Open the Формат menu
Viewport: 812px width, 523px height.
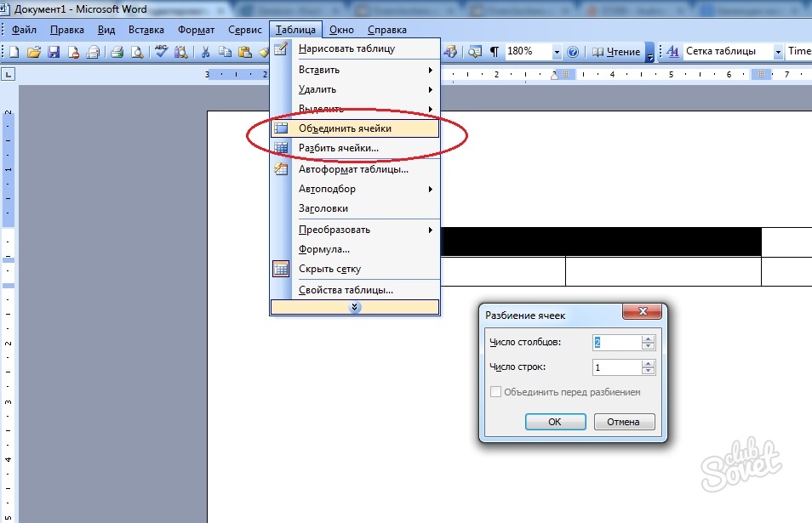click(x=196, y=30)
